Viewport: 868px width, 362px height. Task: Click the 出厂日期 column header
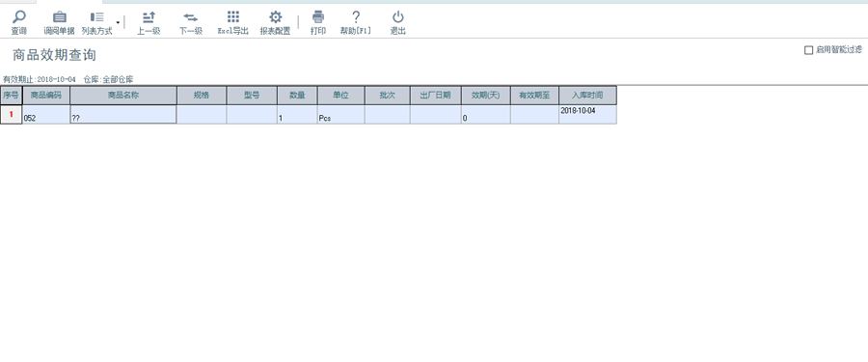(436, 96)
